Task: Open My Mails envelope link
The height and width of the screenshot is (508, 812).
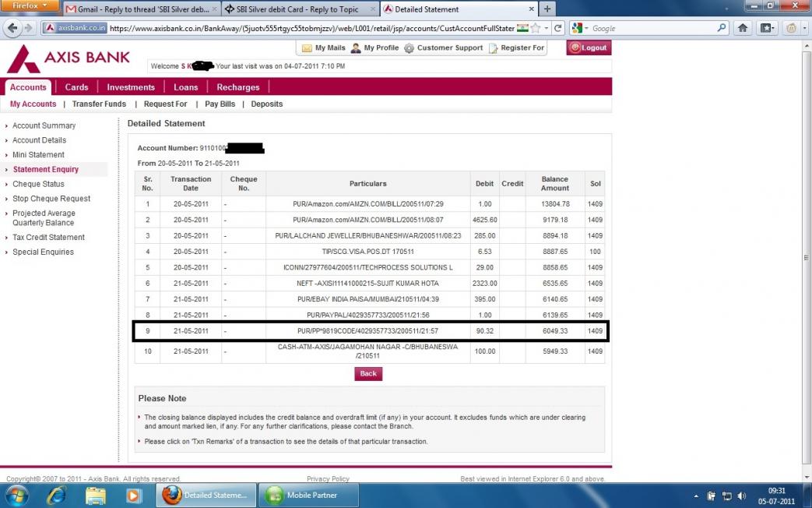Action: click(x=323, y=48)
